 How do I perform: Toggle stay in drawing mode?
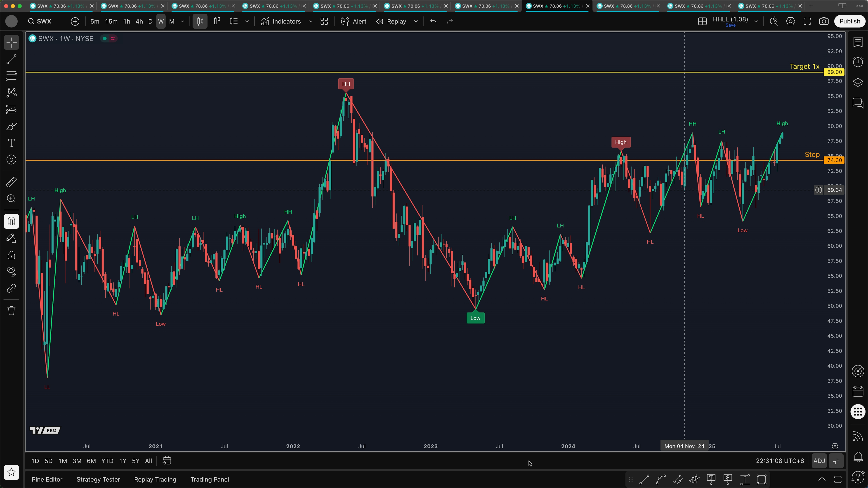click(12, 238)
